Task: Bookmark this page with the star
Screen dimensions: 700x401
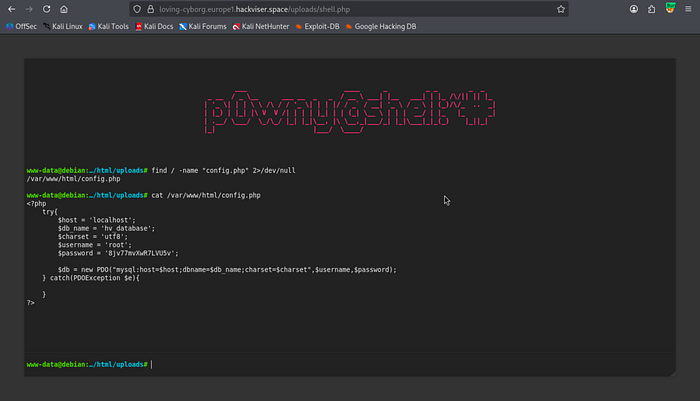Action: tap(561, 9)
